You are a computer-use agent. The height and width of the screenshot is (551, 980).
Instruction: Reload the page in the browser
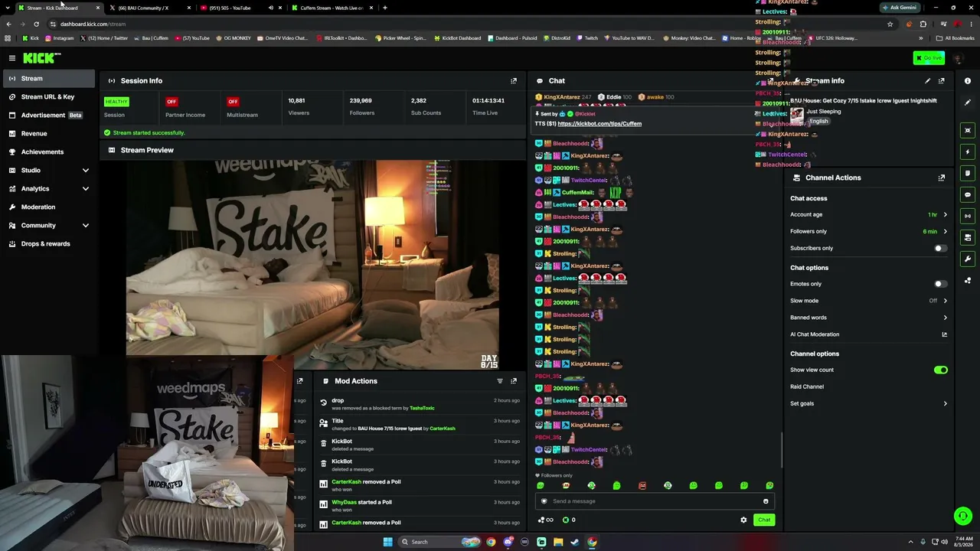coord(36,24)
